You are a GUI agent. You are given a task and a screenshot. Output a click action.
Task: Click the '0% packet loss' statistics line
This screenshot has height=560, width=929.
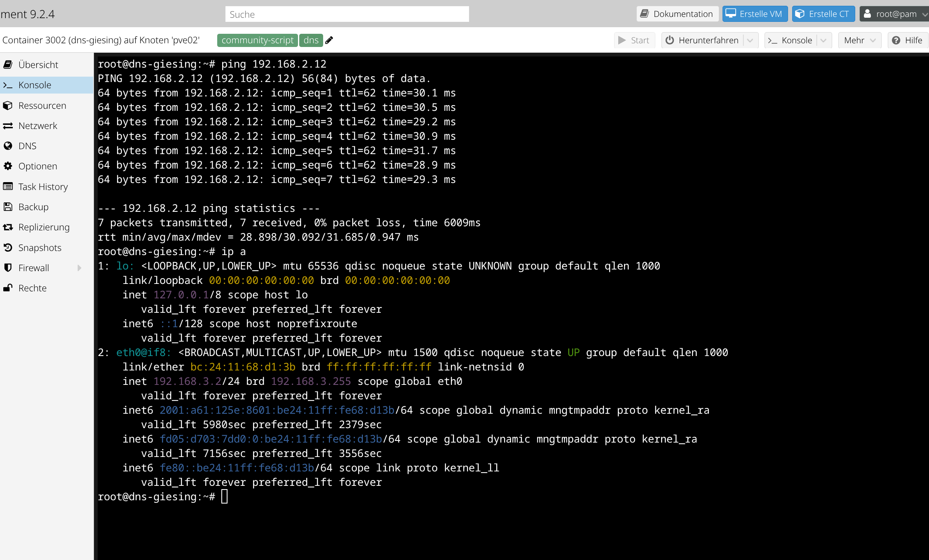click(289, 223)
